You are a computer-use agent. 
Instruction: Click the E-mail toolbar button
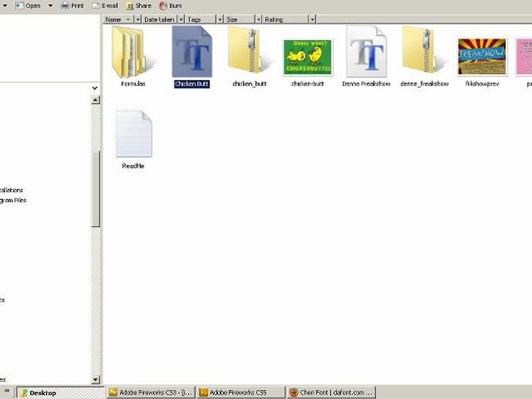pyautogui.click(x=105, y=6)
